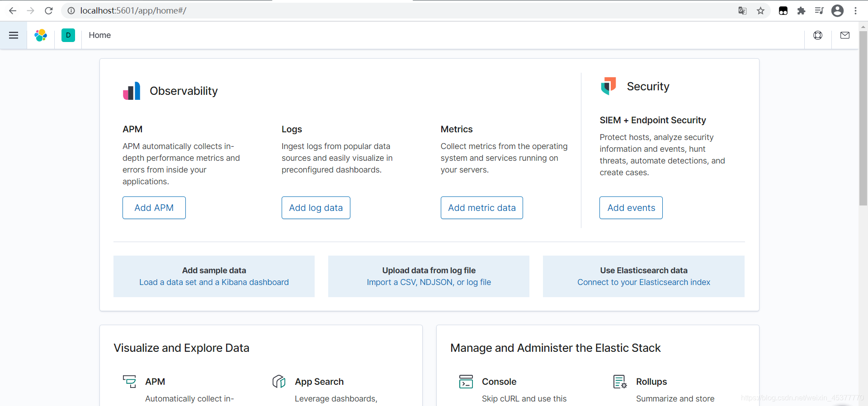
Task: Click the Security heading
Action: pos(648,86)
